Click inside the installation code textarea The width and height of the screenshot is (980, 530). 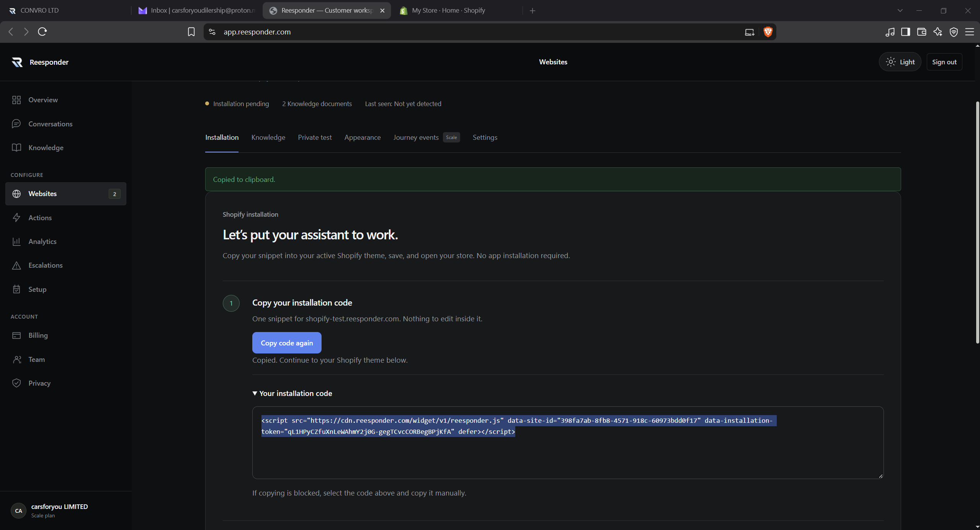coord(568,442)
